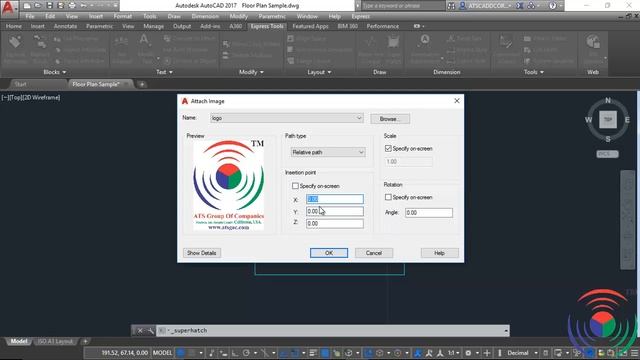Click the Help question mark icon in title bar
Image resolution: width=640 pixels, height=360 pixels.
tap(553, 6)
